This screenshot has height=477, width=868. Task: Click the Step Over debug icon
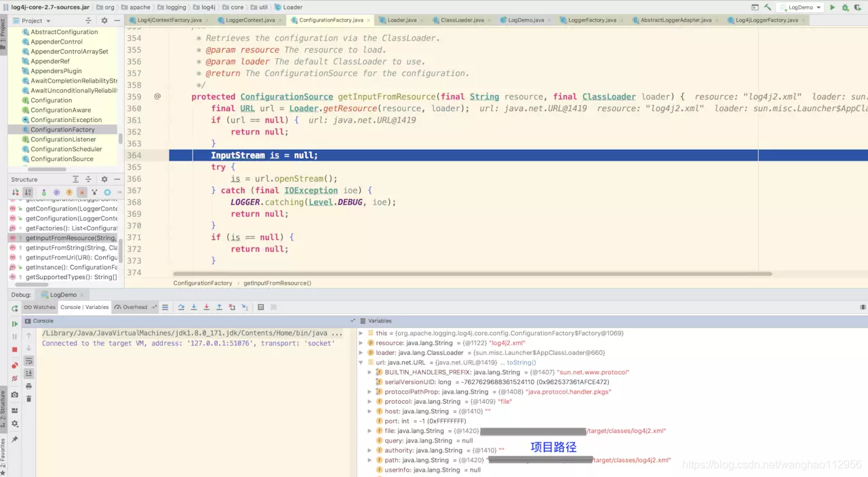[181, 307]
